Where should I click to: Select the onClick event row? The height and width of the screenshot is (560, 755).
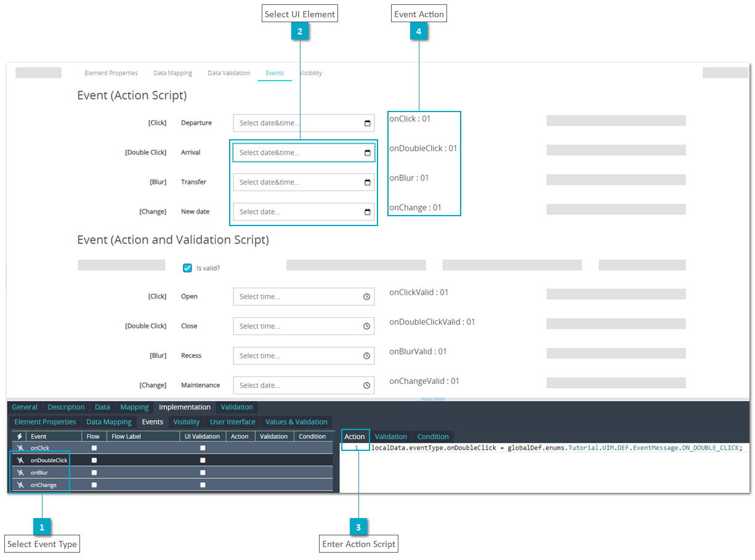[172, 448]
